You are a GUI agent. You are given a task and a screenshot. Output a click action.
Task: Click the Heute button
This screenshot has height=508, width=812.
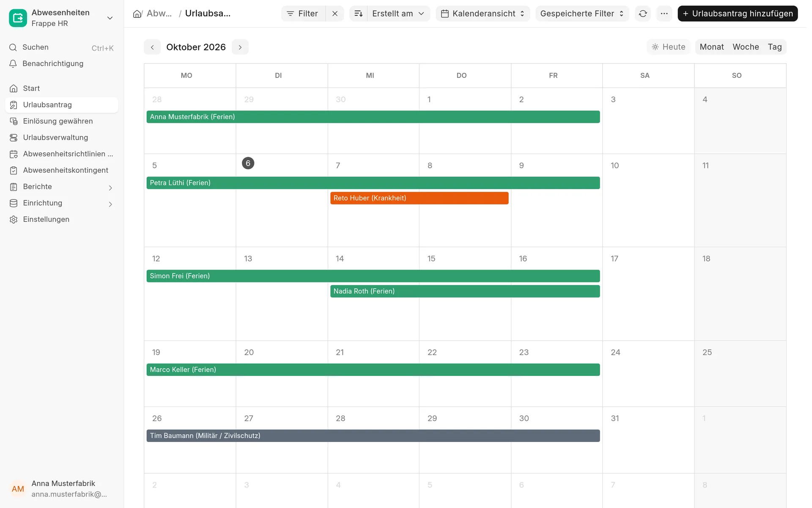point(669,47)
